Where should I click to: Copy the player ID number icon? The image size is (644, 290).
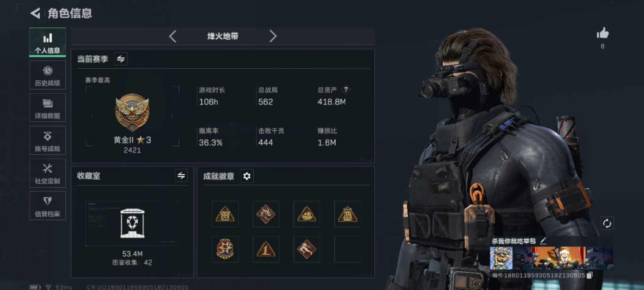(589, 275)
